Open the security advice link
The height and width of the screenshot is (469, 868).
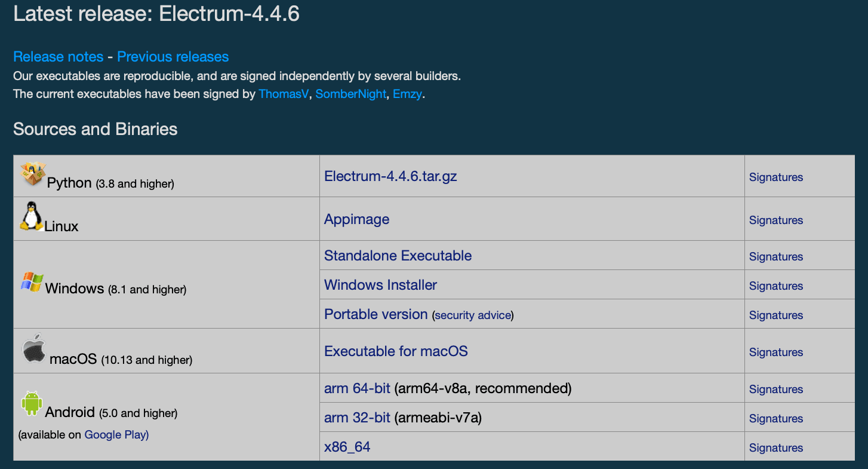click(473, 315)
